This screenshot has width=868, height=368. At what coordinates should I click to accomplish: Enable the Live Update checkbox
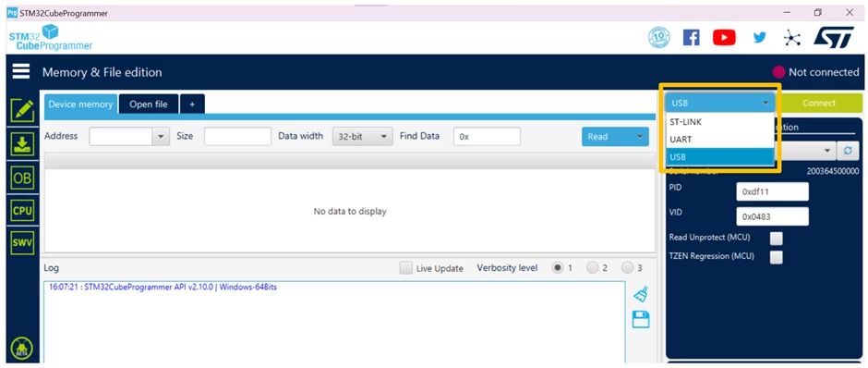point(406,268)
